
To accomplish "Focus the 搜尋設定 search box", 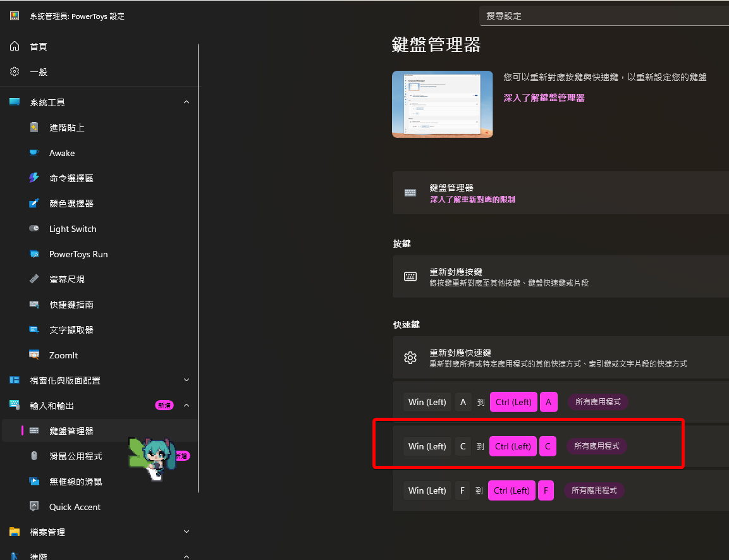I will (604, 16).
